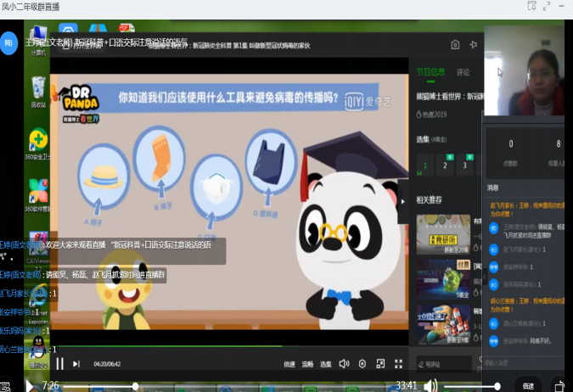Select episode 1 in 选集
The image size is (573, 392).
425,165
